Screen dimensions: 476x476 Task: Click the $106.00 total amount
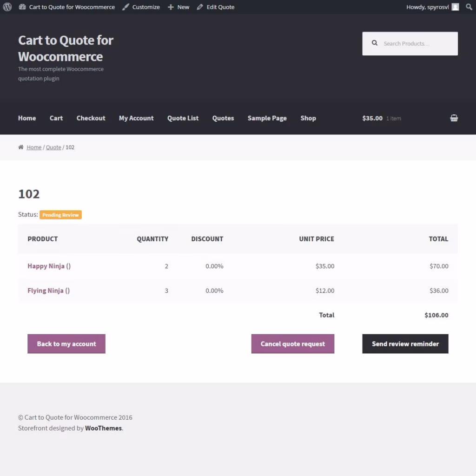pos(436,315)
